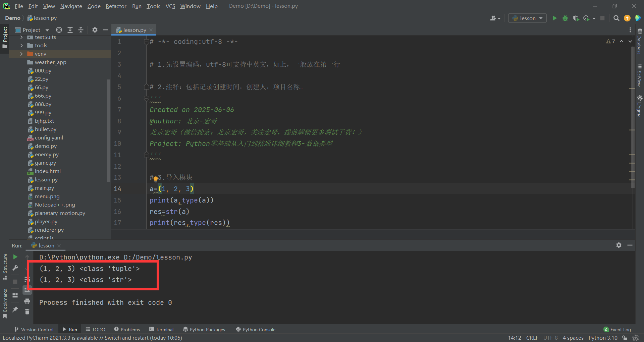
Task: Open the user account dropdown arrow
Action: [x=499, y=18]
